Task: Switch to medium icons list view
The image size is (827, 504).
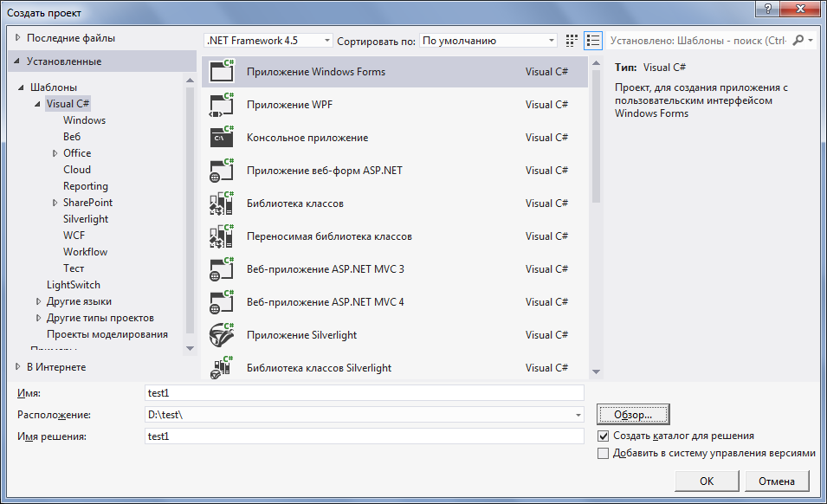Action: [x=593, y=41]
